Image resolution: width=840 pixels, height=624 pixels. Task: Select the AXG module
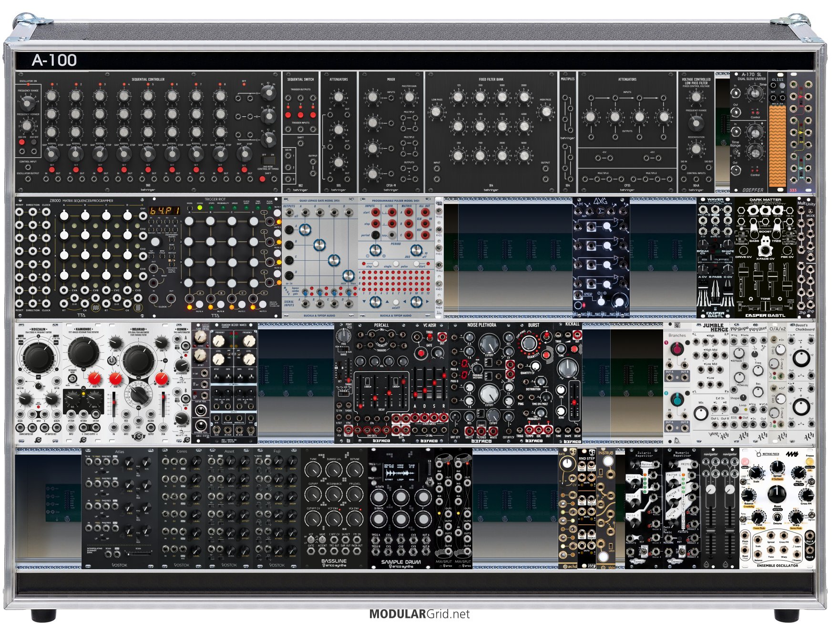click(601, 257)
